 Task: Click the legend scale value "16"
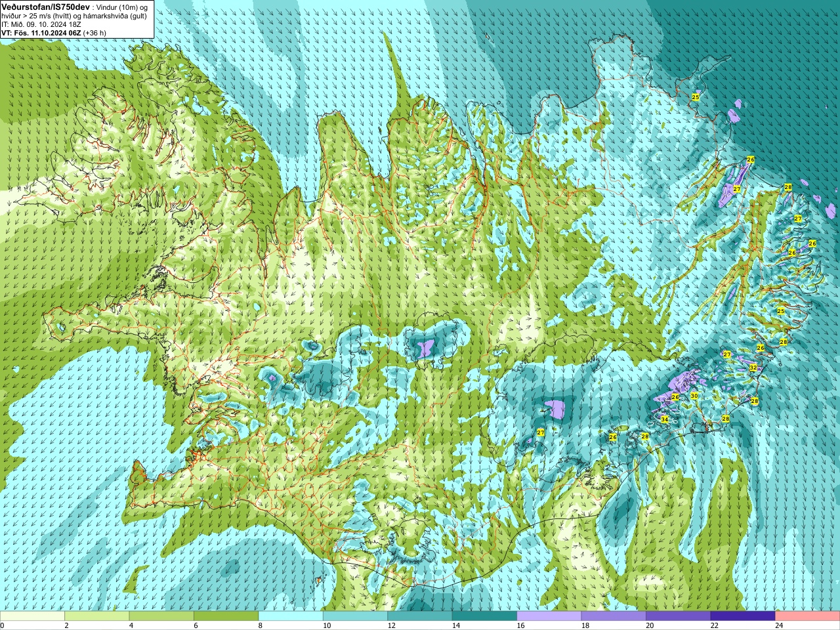tap(520, 625)
